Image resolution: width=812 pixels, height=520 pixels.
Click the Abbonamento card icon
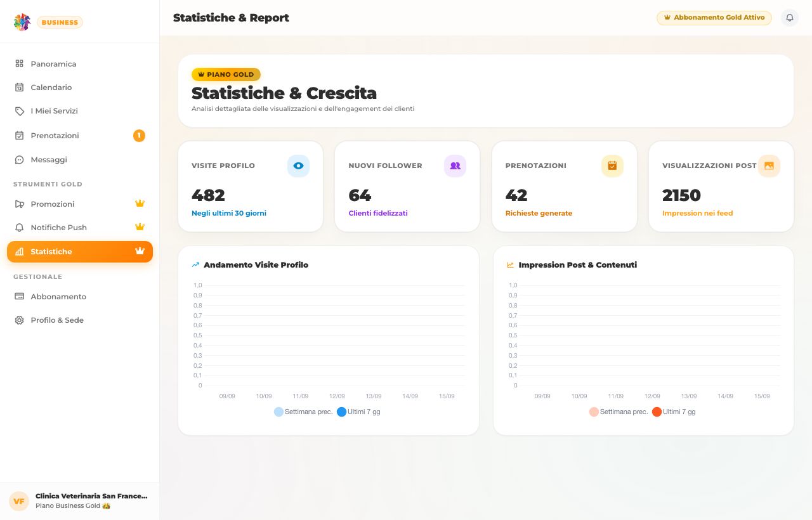[19, 297]
